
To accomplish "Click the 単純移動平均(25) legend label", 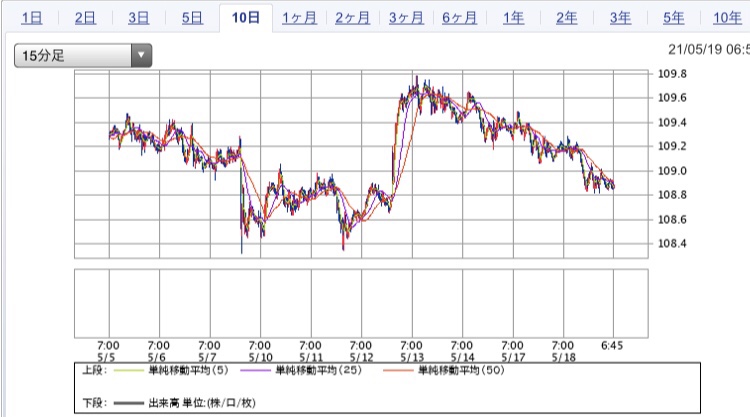I will point(319,370).
